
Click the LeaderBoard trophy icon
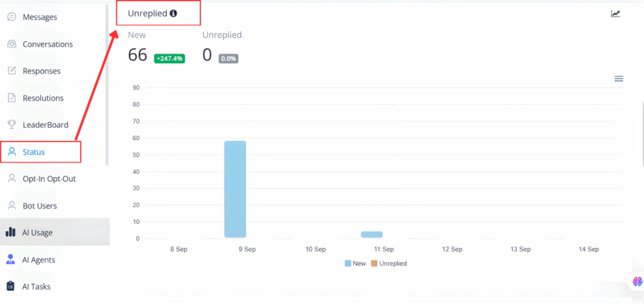tap(11, 125)
